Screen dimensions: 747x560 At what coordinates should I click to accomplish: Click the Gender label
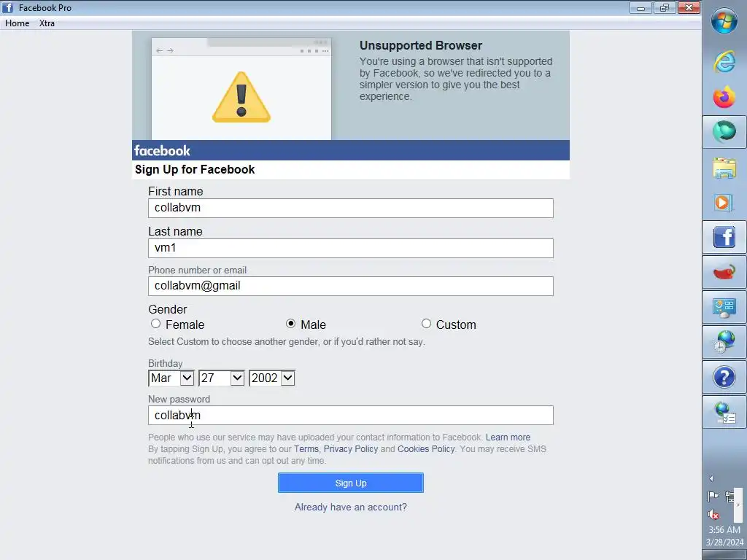(x=168, y=309)
